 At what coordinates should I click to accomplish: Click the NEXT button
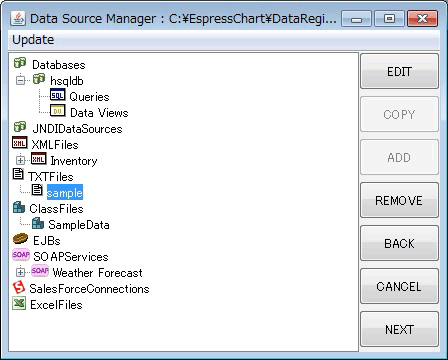(x=399, y=329)
